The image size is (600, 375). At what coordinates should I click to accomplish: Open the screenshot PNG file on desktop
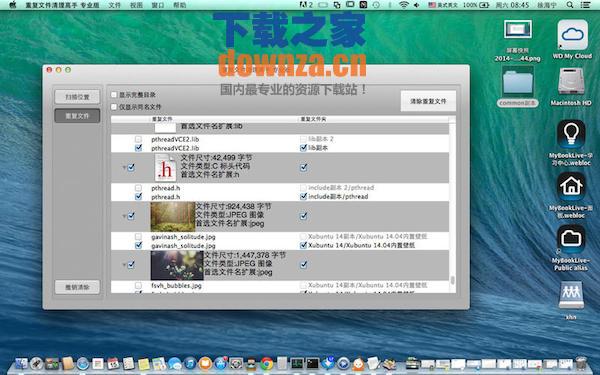click(x=517, y=30)
